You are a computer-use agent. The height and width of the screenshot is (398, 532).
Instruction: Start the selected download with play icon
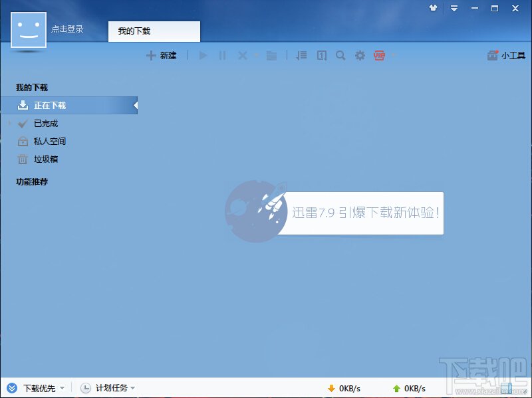tap(203, 55)
